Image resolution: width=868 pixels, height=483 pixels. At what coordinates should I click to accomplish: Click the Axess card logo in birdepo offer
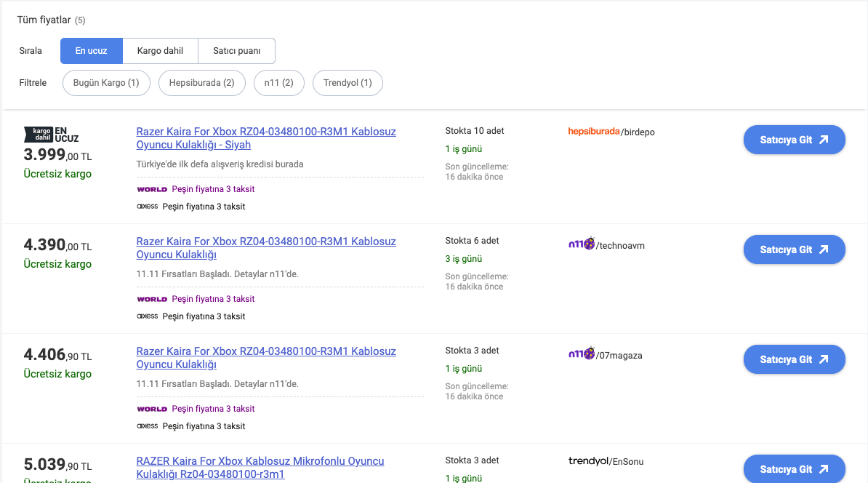(148, 206)
